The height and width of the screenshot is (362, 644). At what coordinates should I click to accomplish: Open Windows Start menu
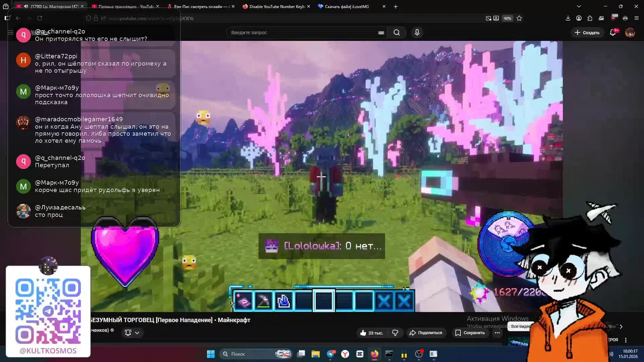pos(211,354)
